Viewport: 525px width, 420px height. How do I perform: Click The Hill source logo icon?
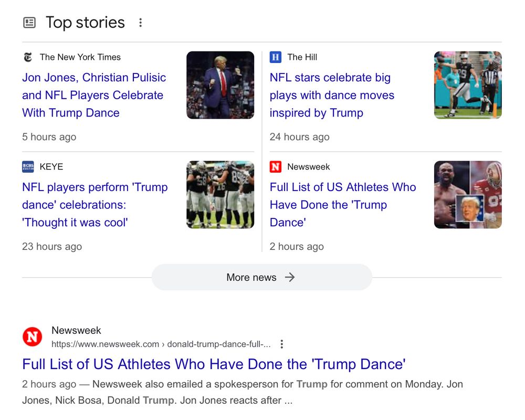coord(276,57)
